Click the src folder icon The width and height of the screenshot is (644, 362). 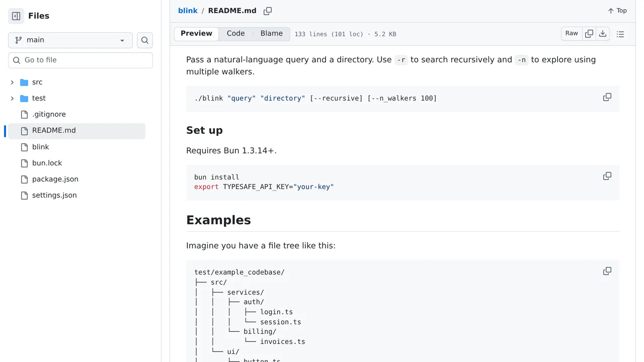[x=24, y=82]
